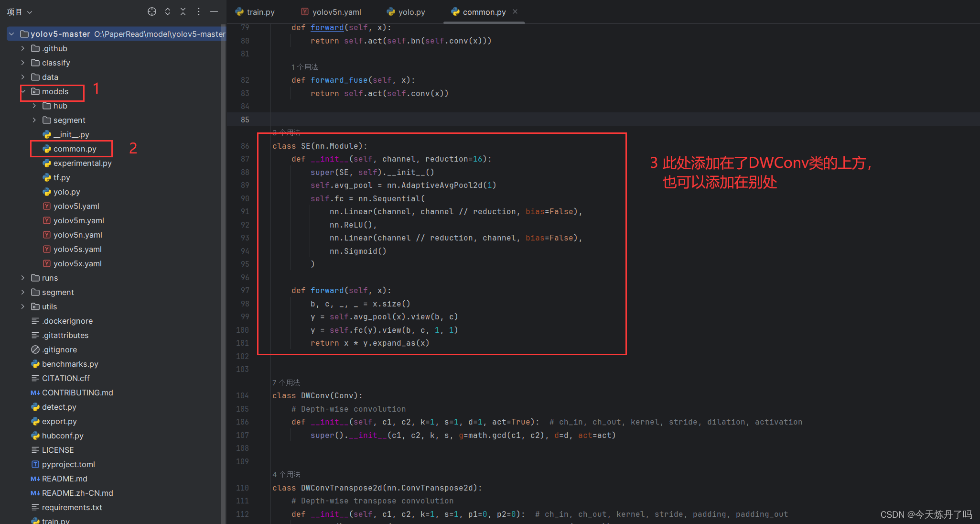Open the project view dropdown
This screenshot has width=980, height=524.
click(19, 12)
